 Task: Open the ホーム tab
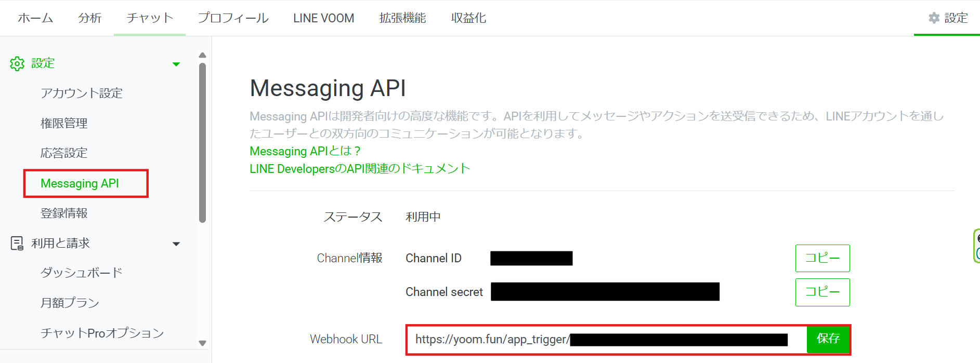coord(35,18)
